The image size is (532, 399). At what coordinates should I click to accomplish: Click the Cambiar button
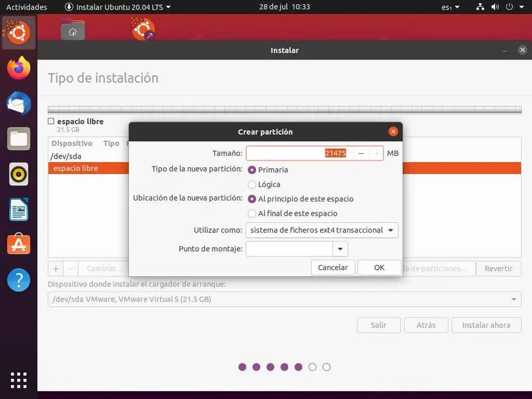tap(103, 269)
